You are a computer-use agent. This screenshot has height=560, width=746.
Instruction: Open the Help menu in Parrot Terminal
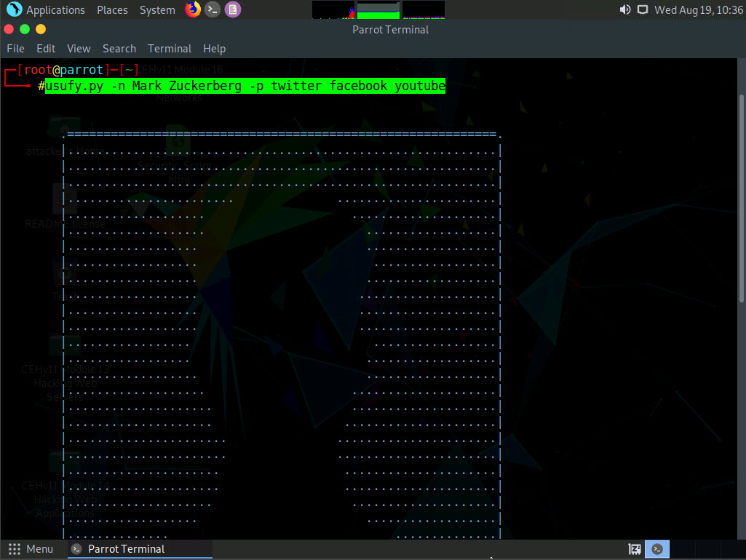coord(214,49)
